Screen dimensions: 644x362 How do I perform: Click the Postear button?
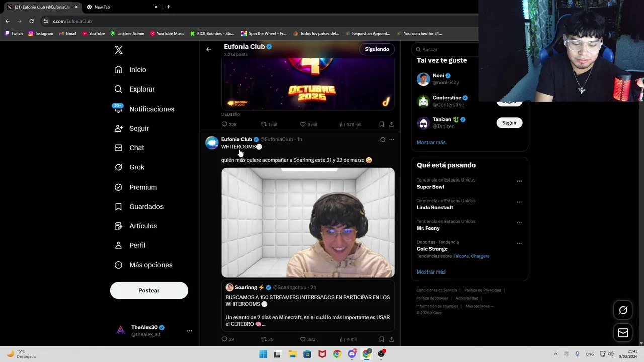[149, 290]
